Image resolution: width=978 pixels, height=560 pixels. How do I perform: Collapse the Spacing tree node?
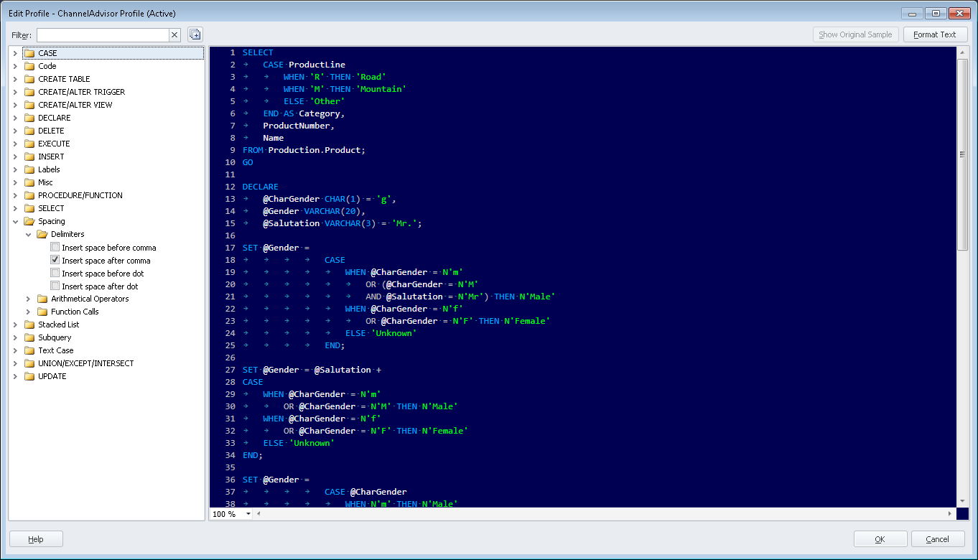(x=16, y=220)
